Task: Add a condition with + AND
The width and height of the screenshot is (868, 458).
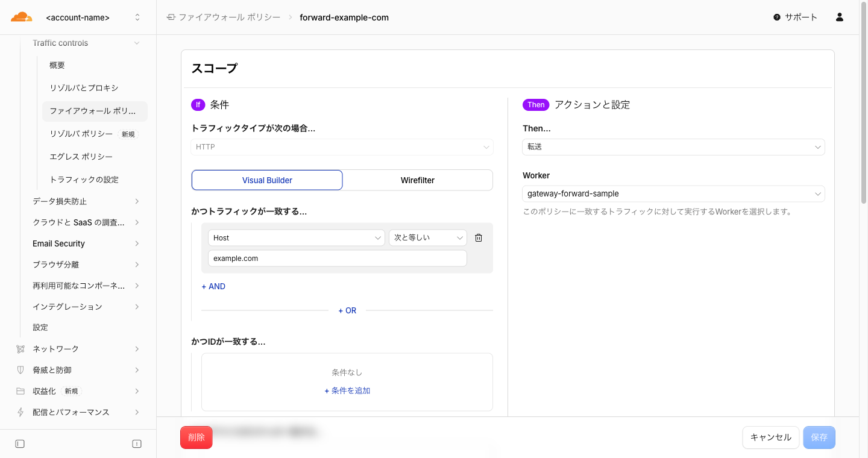Action: pos(213,287)
